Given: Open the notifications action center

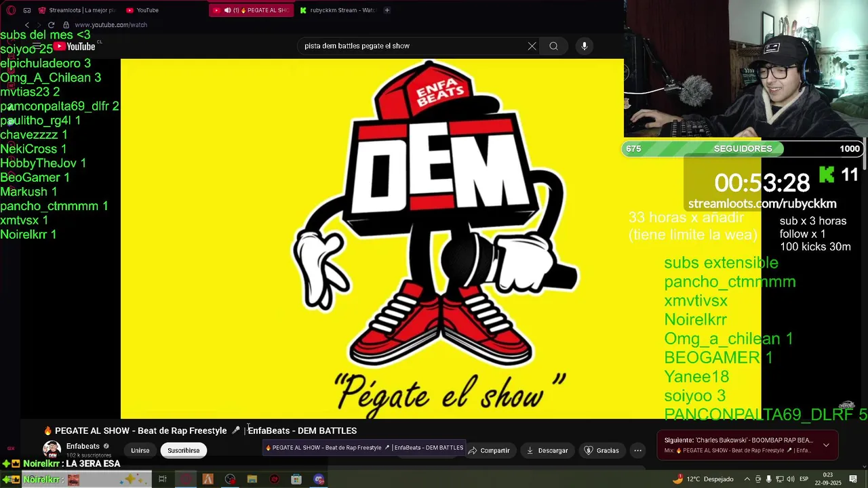Looking at the screenshot, I should (854, 479).
